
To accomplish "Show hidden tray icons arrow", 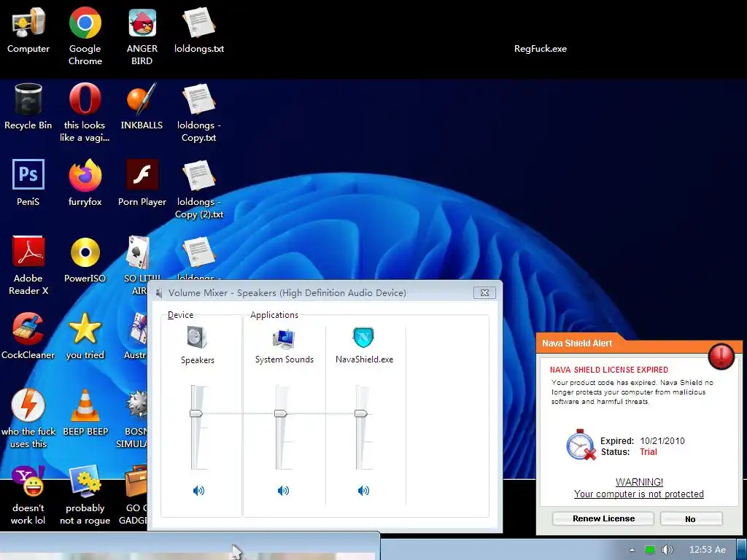I will pyautogui.click(x=632, y=550).
